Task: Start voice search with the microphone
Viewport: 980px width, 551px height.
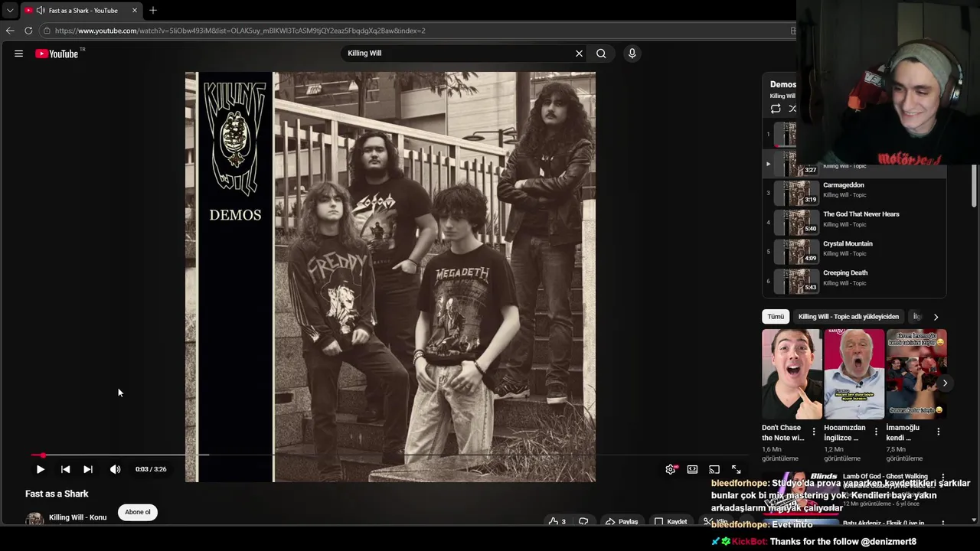Action: (x=632, y=54)
